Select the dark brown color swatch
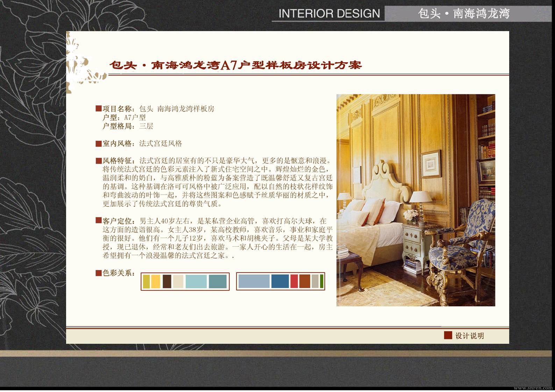Image resolution: width=555 pixels, height=392 pixels. pos(167,282)
